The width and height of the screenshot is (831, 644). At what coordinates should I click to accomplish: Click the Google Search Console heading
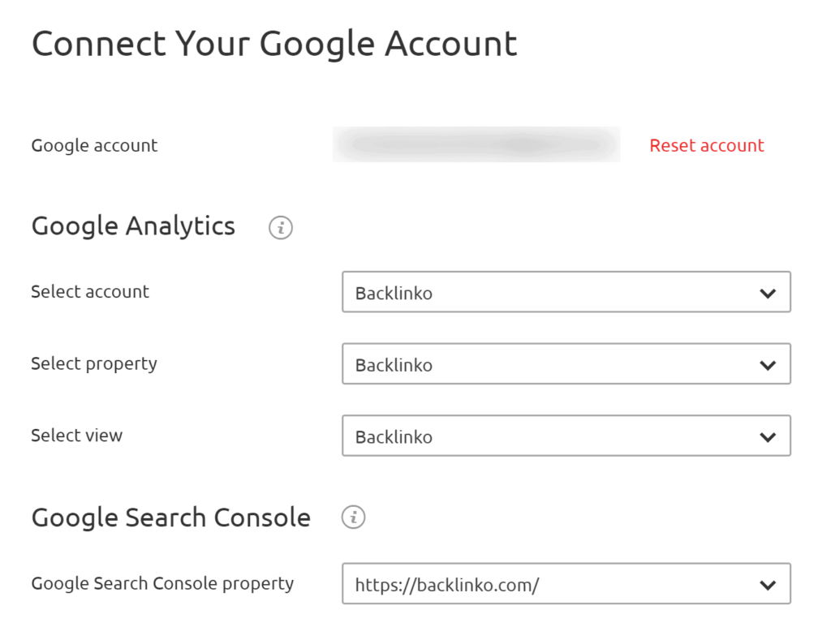click(x=170, y=517)
